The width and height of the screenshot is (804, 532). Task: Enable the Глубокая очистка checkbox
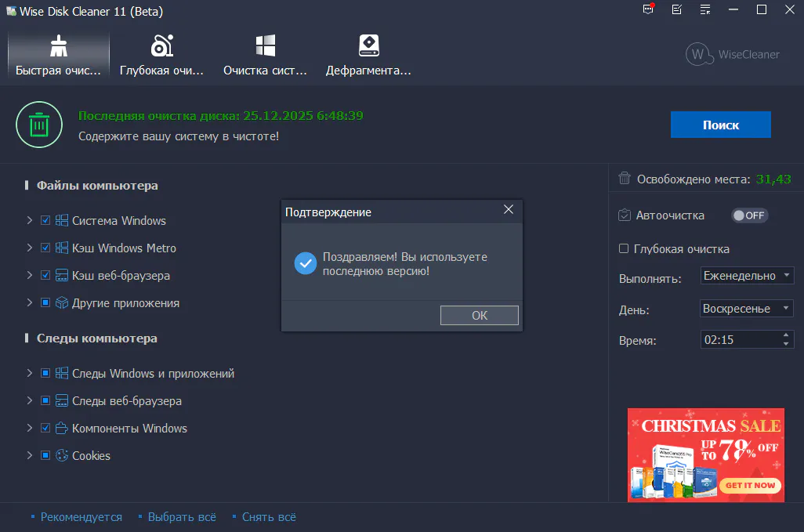(x=625, y=248)
